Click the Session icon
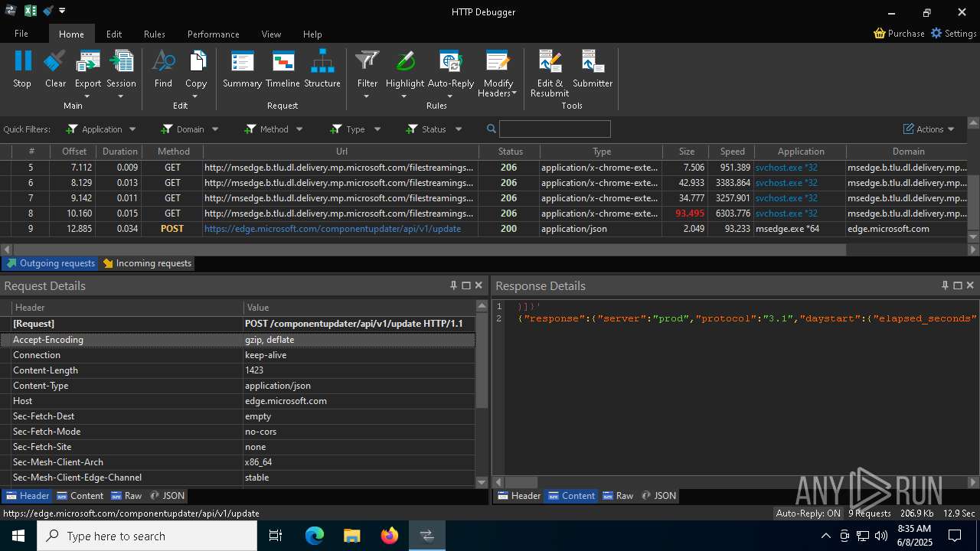This screenshot has height=551, width=980. tap(121, 62)
